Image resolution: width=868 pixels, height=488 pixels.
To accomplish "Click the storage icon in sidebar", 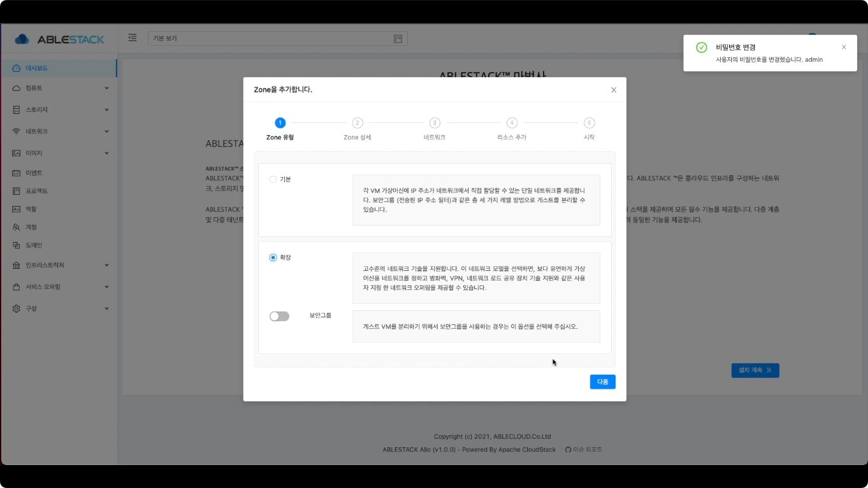I will point(17,110).
